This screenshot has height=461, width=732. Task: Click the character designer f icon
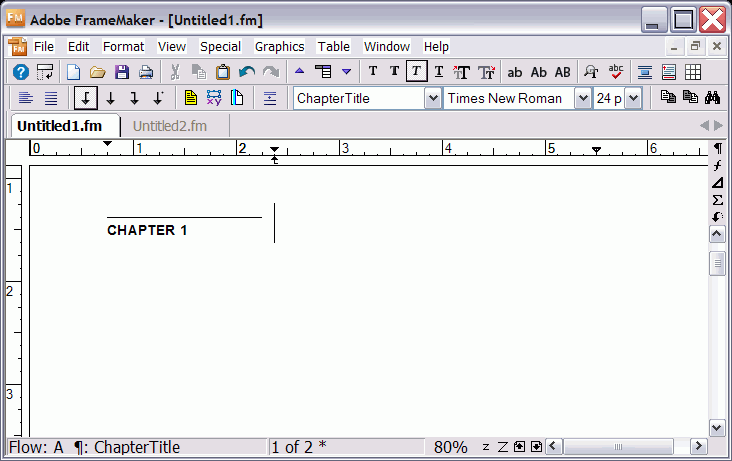(718, 165)
